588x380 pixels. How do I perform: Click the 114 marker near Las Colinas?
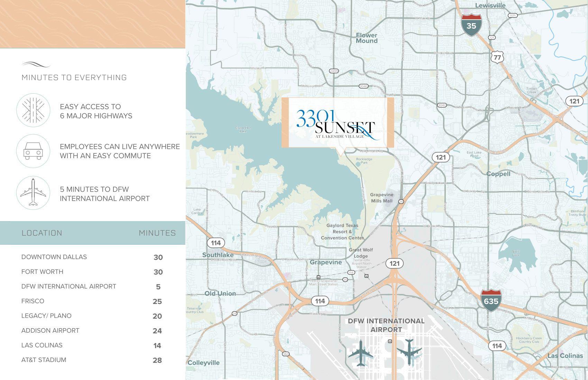click(x=497, y=346)
